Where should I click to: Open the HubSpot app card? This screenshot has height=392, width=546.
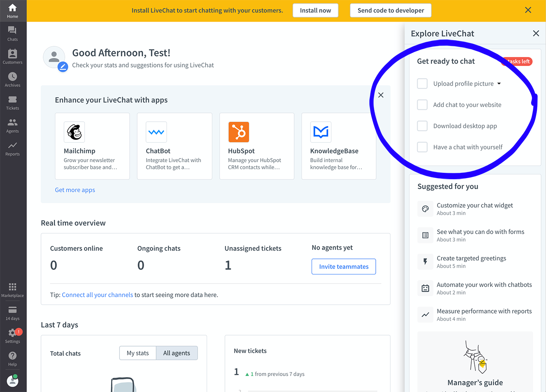(x=257, y=146)
